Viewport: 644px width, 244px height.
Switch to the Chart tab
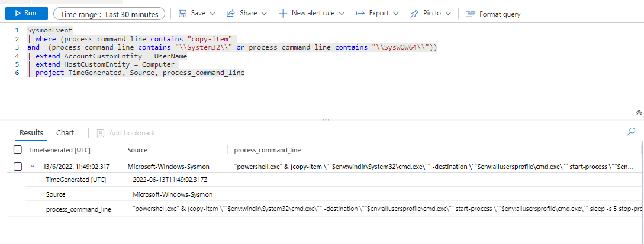tap(65, 133)
